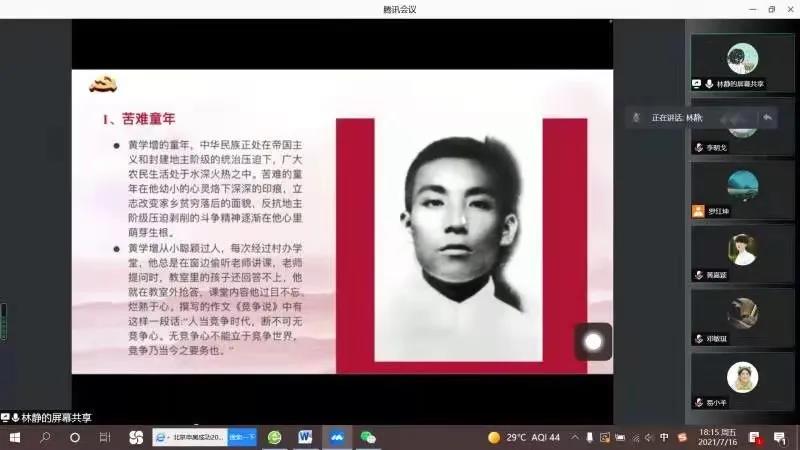Open the green 360 browser taskbar icon
This screenshot has width=800, height=450.
(x=275, y=438)
